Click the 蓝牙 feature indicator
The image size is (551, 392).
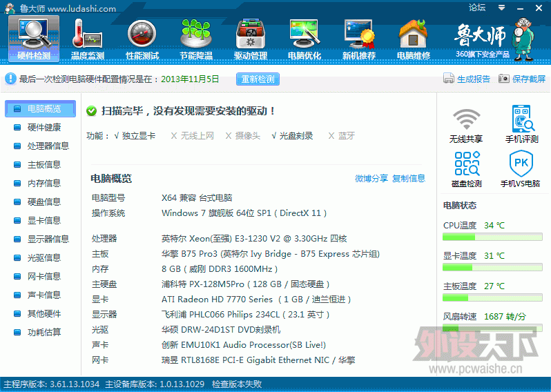[x=342, y=136]
